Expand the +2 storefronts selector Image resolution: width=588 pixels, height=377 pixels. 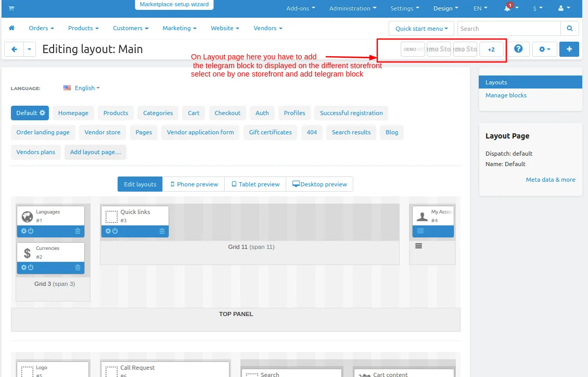coord(491,49)
